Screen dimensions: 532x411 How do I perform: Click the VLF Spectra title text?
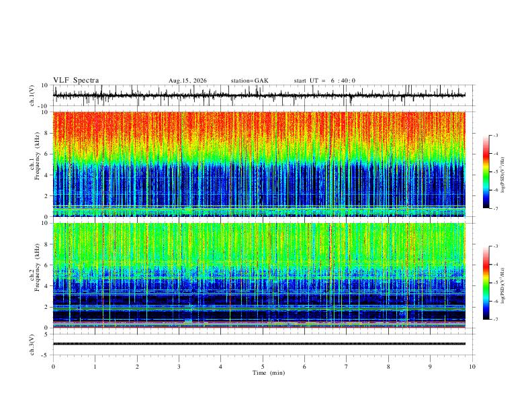click(x=76, y=81)
